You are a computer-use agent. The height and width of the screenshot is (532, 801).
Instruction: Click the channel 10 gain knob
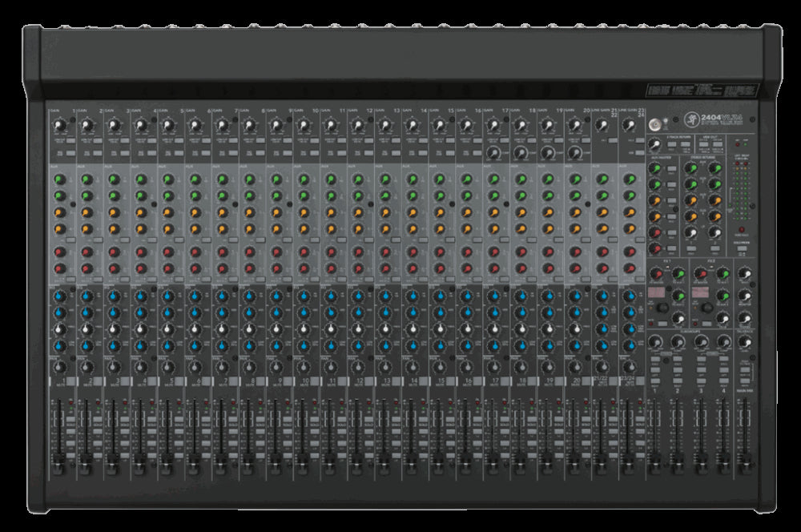pyautogui.click(x=304, y=125)
